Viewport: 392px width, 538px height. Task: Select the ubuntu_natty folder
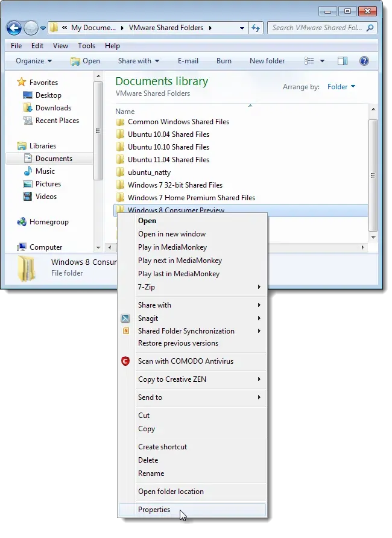[x=149, y=172]
